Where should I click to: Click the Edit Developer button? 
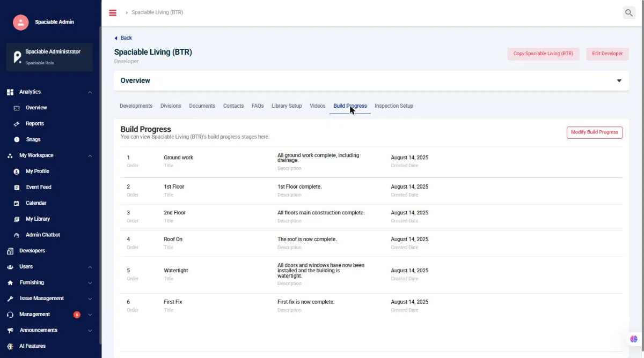[x=608, y=54]
